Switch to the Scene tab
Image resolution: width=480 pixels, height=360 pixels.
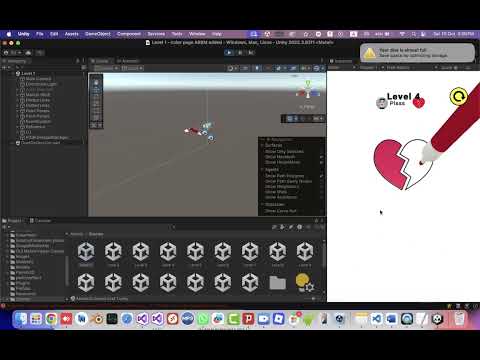click(100, 61)
